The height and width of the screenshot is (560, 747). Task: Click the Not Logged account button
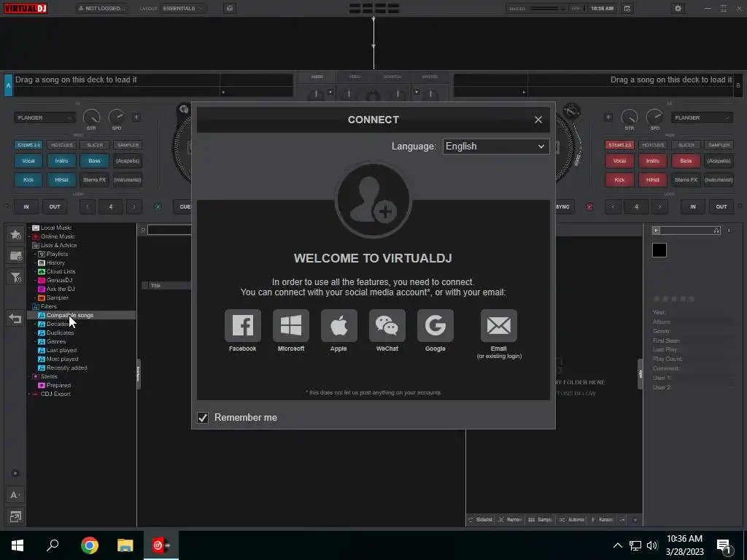[x=102, y=8]
